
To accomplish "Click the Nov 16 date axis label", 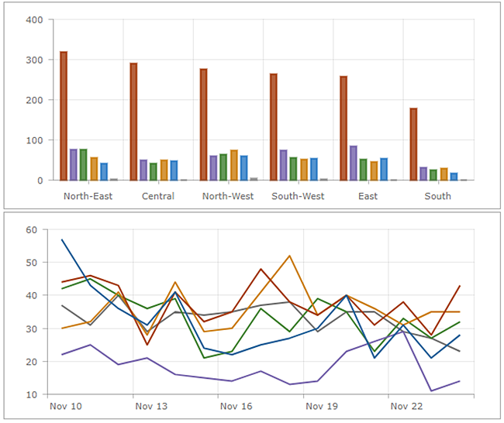I will (x=236, y=406).
